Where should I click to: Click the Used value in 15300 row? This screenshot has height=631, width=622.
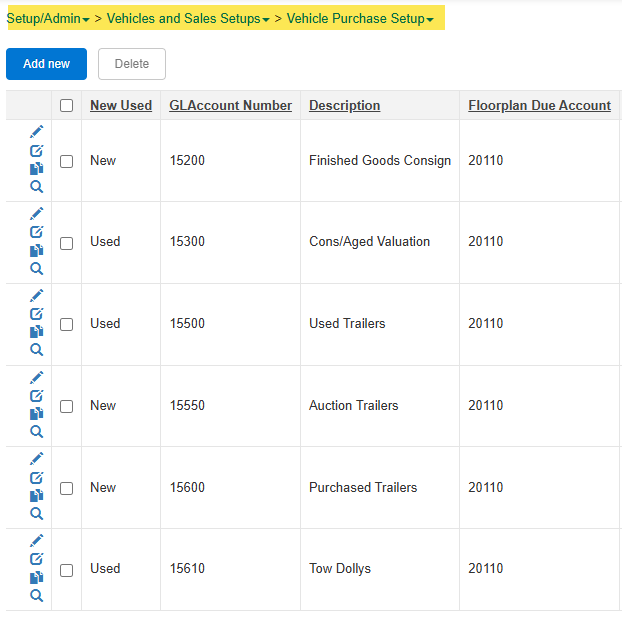pos(105,241)
